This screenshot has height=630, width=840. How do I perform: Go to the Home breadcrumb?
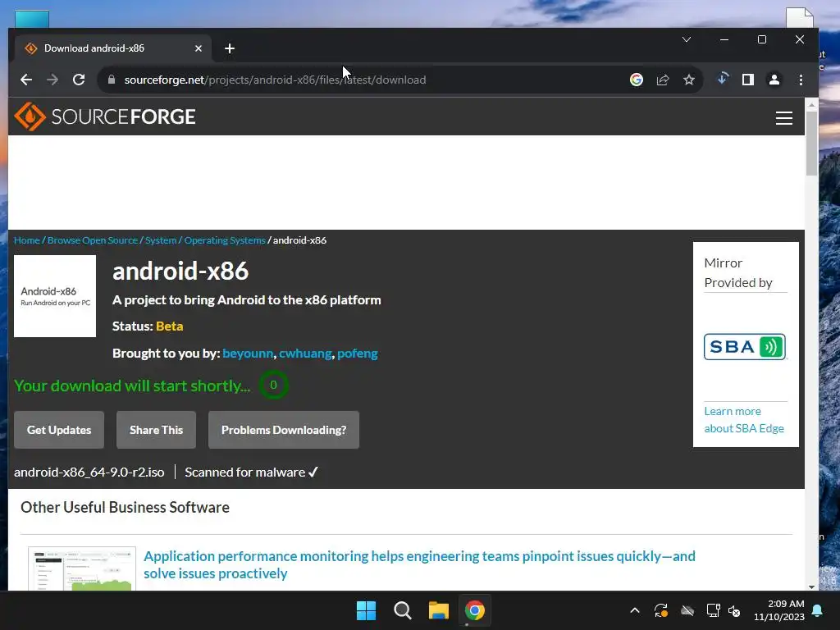[27, 240]
